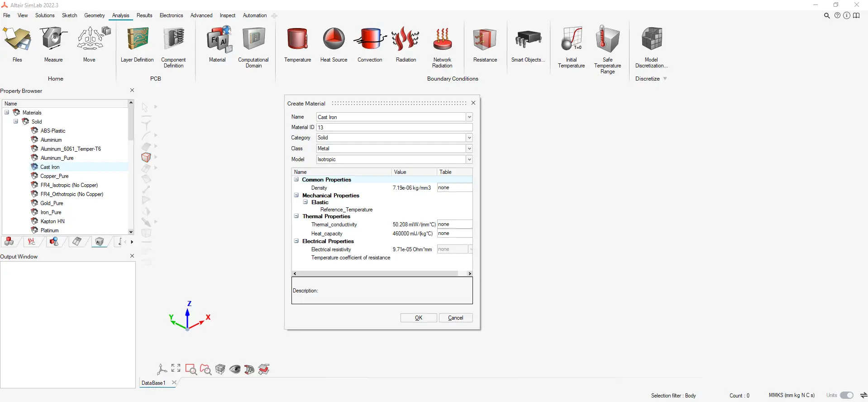This screenshot has width=868, height=402.
Task: Click the Material ID input field
Action: pos(394,127)
